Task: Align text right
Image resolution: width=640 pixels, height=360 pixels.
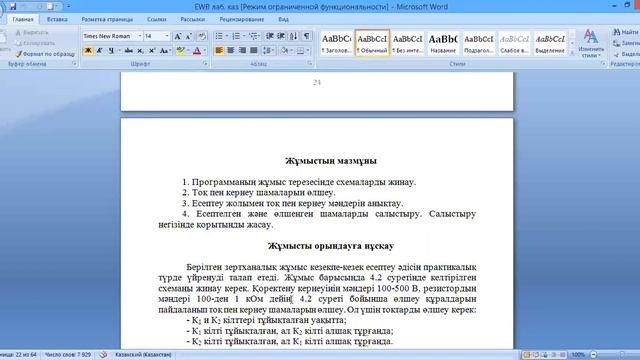Action: pos(242,51)
